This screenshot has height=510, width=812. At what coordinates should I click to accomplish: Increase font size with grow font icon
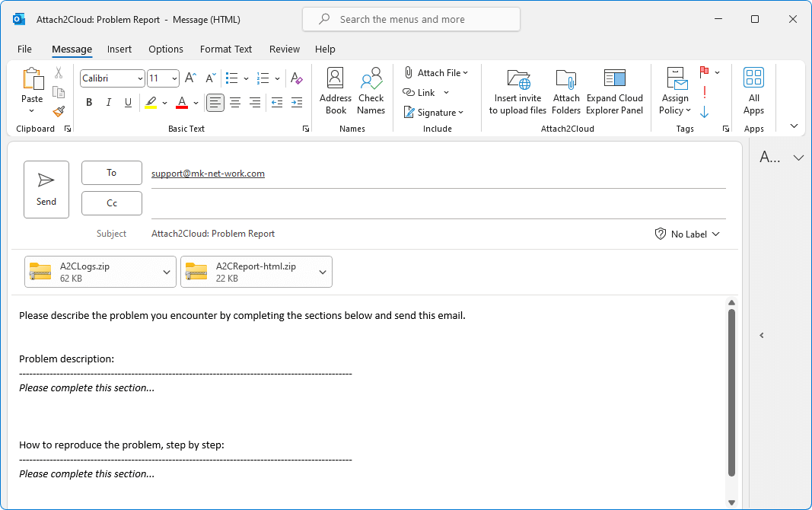[190, 78]
